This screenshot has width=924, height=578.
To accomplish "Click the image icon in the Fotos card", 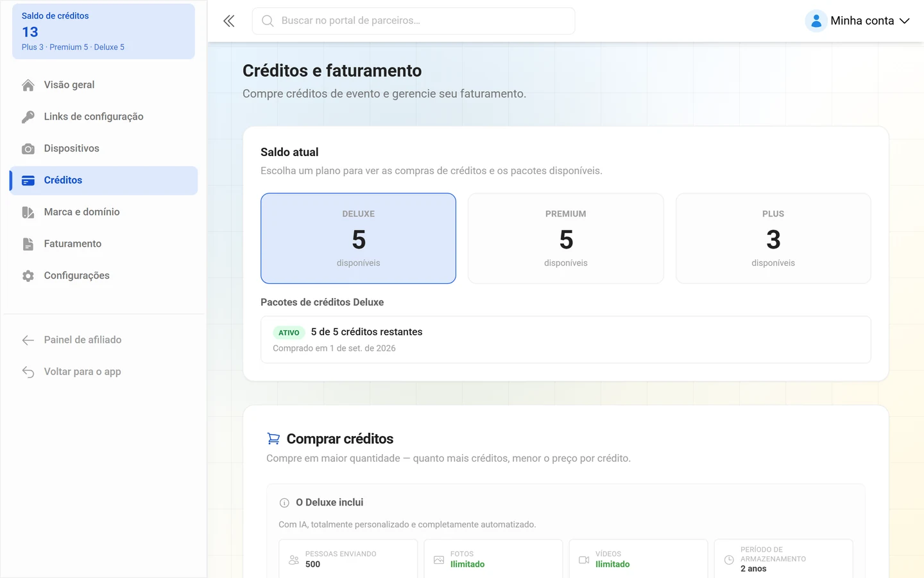I will click(x=439, y=560).
